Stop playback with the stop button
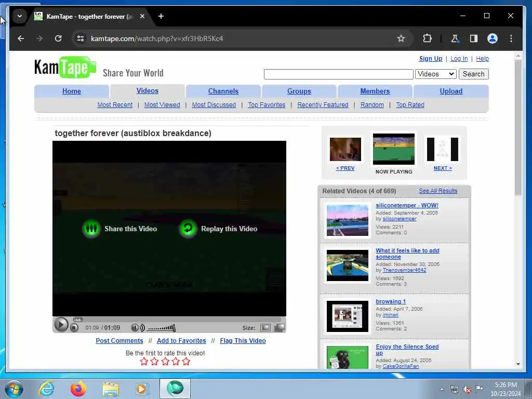The image size is (532, 399). click(74, 328)
